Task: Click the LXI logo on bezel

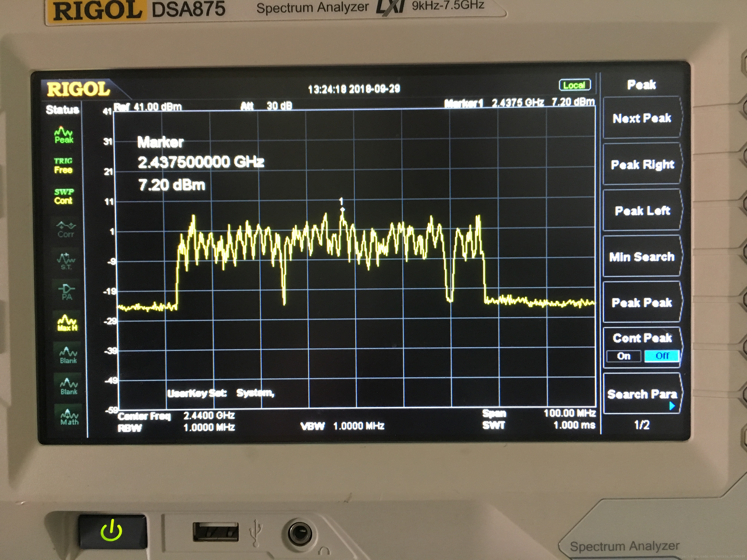Action: [x=390, y=7]
